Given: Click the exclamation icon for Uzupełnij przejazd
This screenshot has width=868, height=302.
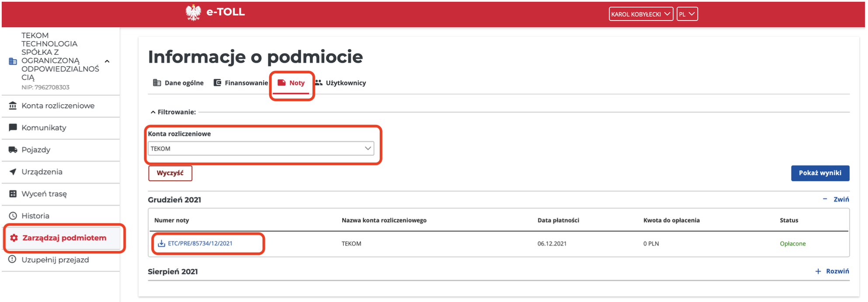Looking at the screenshot, I should point(12,260).
